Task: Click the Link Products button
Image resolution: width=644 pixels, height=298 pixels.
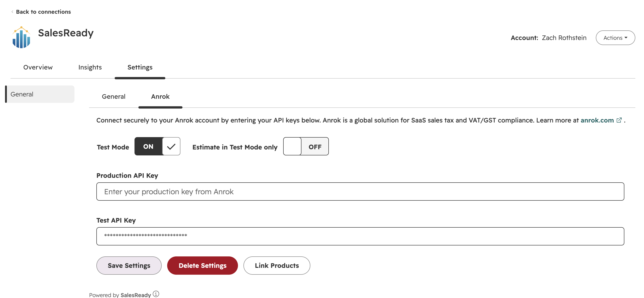Action: pos(277,266)
